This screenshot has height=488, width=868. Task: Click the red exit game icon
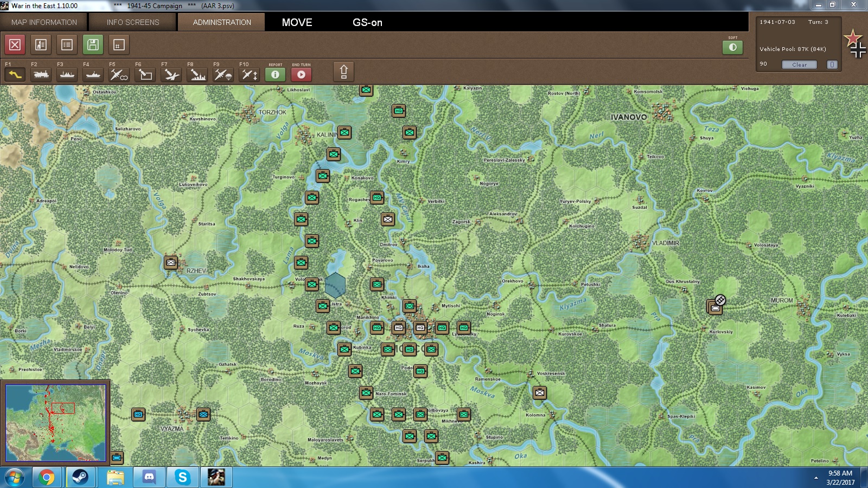click(15, 44)
